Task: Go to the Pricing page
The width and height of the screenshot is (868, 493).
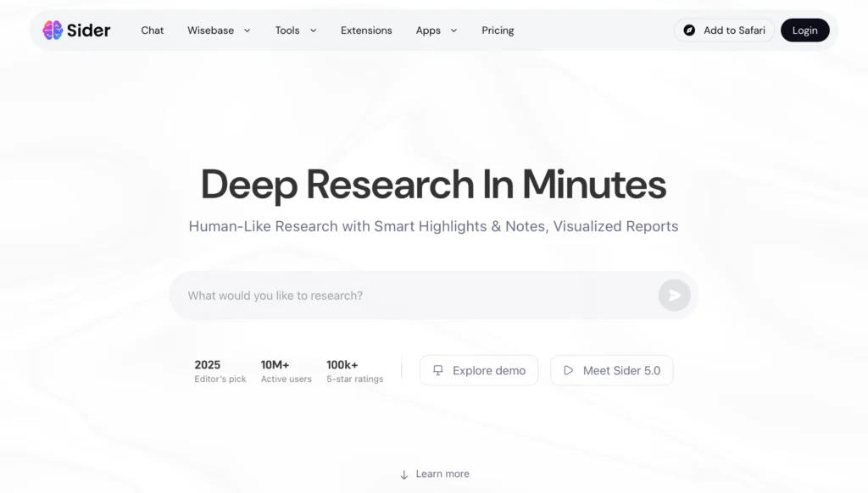Action: tap(498, 30)
